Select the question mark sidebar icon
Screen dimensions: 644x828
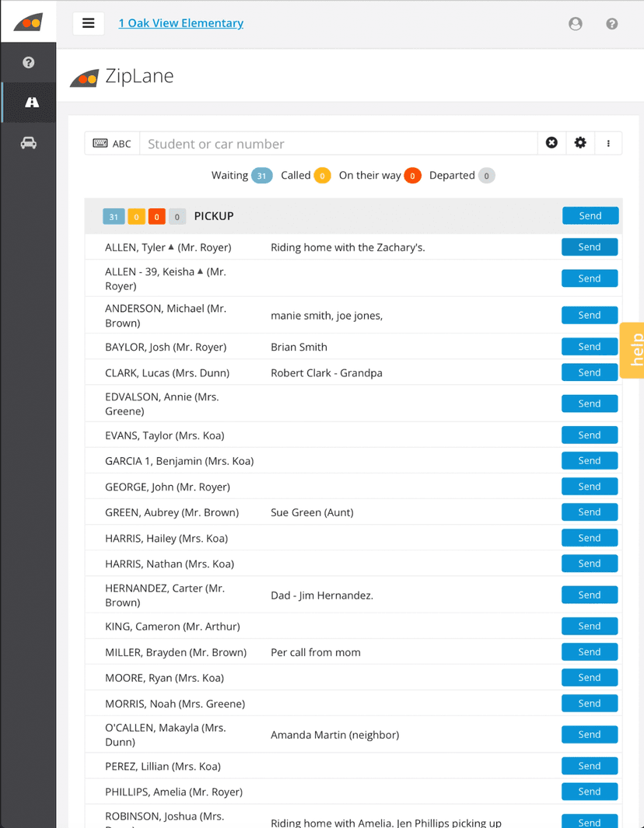point(29,62)
